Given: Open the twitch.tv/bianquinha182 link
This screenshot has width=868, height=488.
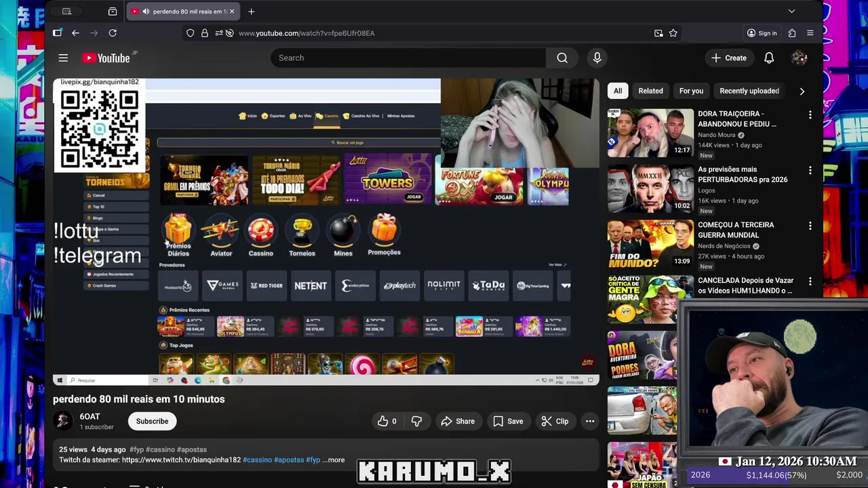Looking at the screenshot, I should [181, 460].
